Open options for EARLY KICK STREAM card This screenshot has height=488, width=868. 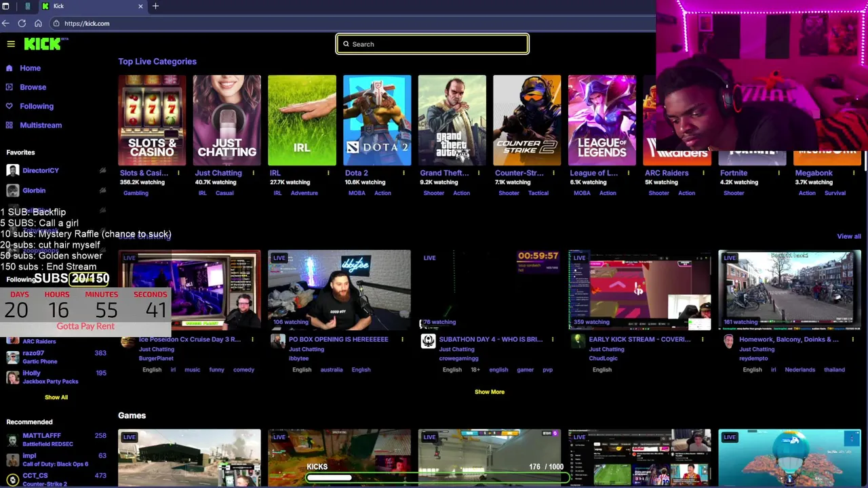click(x=703, y=340)
